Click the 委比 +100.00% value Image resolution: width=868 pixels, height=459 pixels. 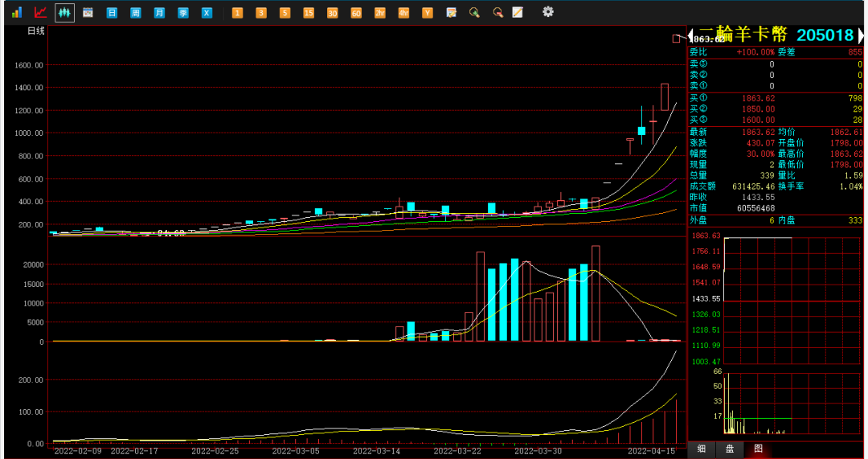(755, 52)
